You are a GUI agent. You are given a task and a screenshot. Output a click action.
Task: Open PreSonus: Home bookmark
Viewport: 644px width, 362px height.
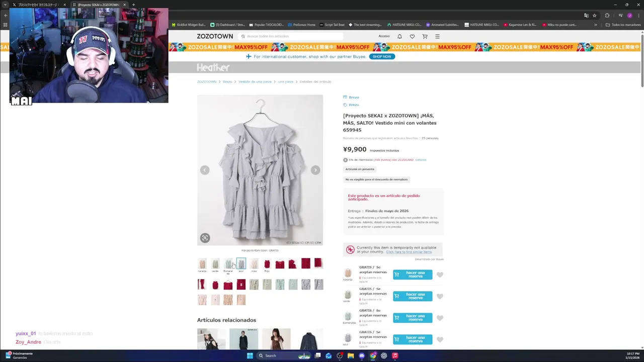pyautogui.click(x=302, y=25)
